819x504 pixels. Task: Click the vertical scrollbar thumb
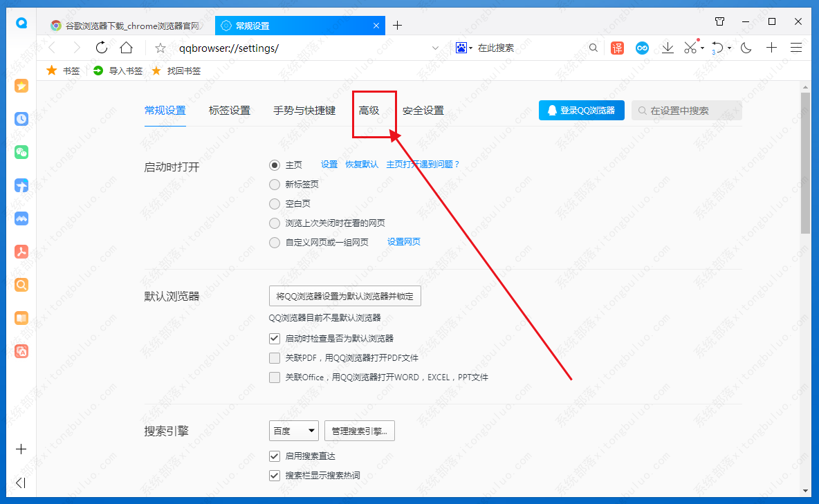(x=805, y=163)
